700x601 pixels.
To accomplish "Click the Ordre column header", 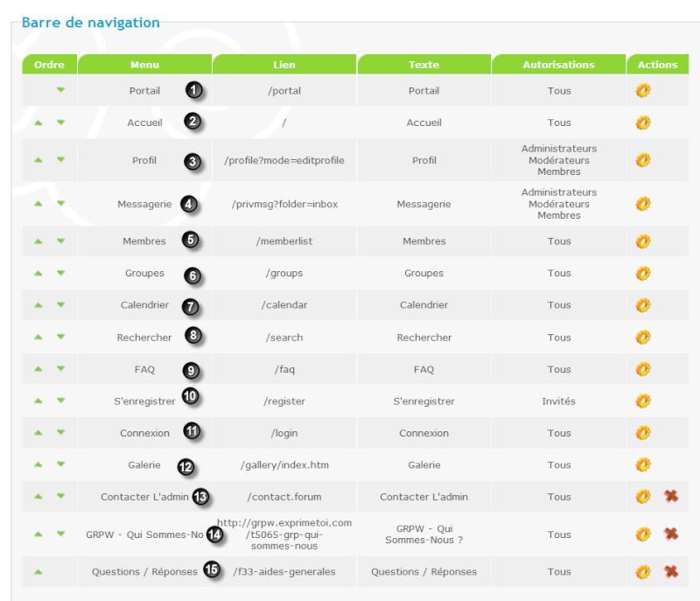I will pyautogui.click(x=50, y=64).
